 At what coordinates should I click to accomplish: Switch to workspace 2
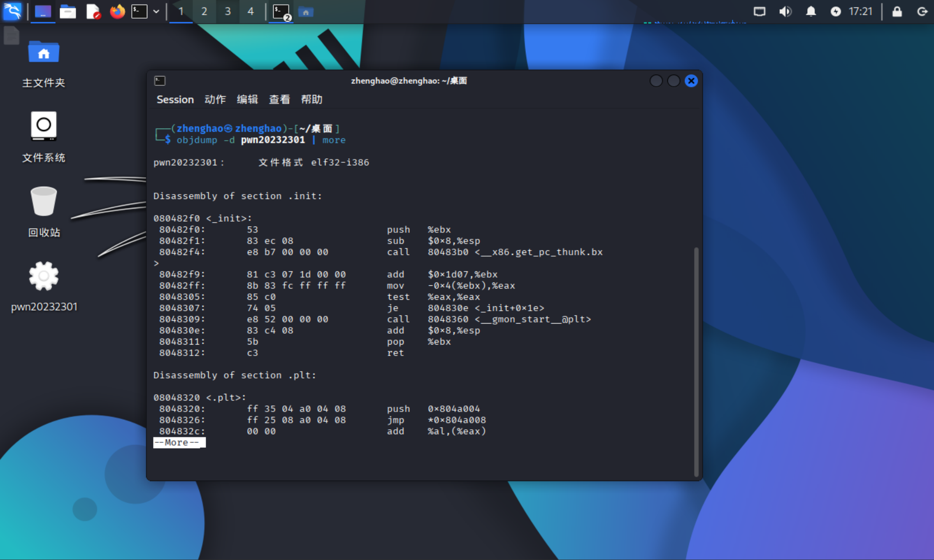point(204,12)
